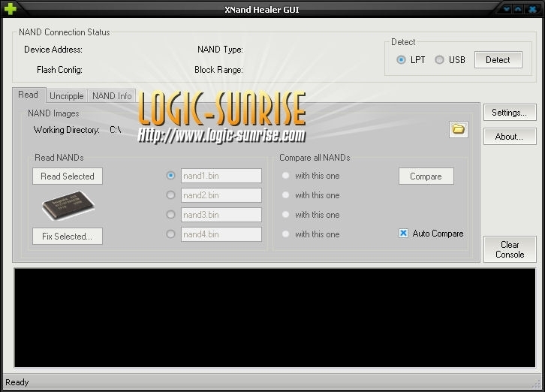Open the NAND Info tab
Viewport: 545px width, 392px height.
(112, 96)
